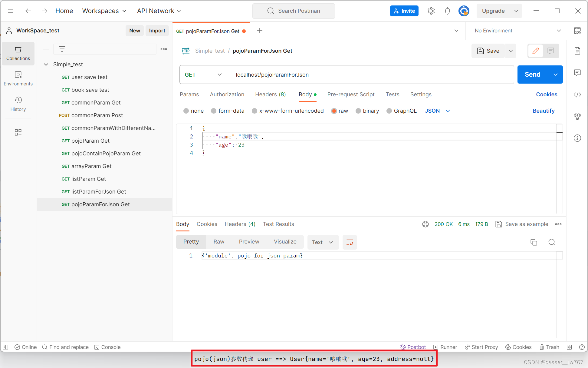Select x-www-form-urlencoded body type

click(255, 111)
